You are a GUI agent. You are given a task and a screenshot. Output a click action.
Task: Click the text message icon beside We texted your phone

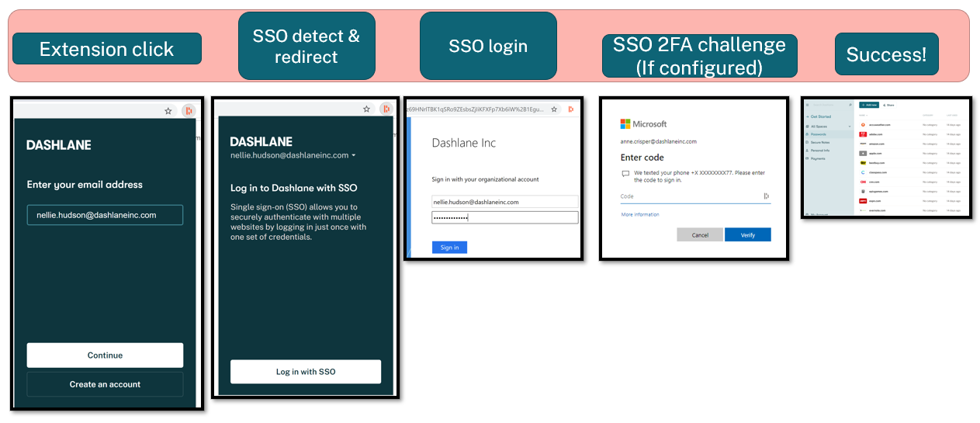point(625,174)
